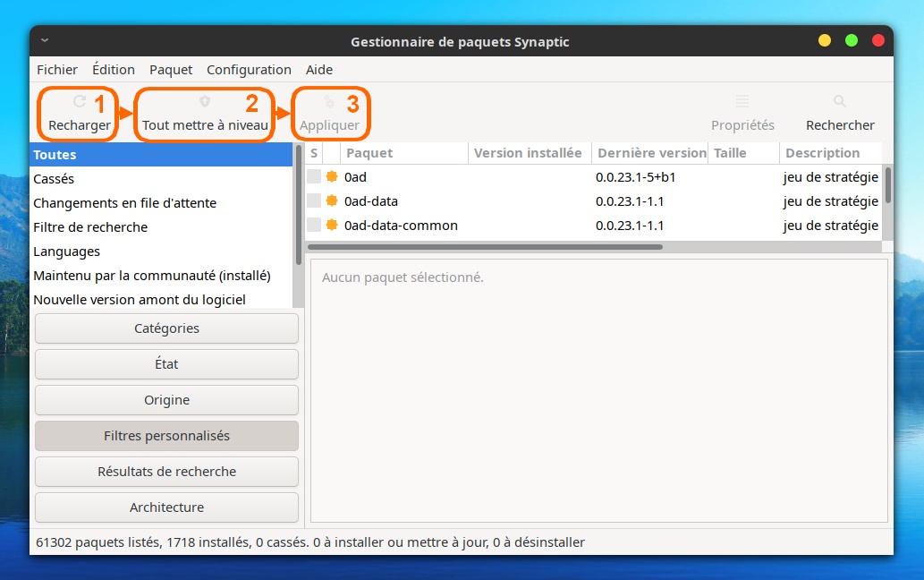924x580 pixels.
Task: Open Propriétés from the toolbar
Action: pyautogui.click(x=742, y=113)
